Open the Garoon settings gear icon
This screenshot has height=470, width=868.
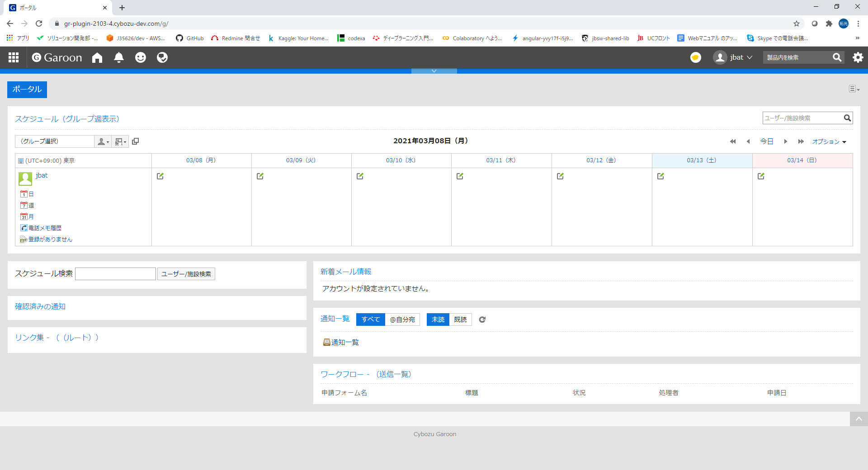(x=858, y=57)
